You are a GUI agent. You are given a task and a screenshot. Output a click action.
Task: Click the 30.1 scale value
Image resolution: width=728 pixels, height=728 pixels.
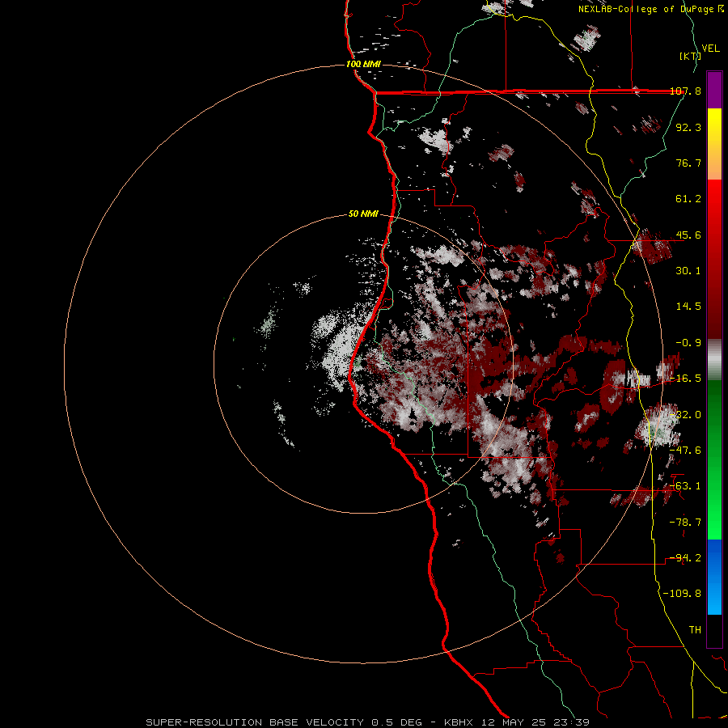click(x=688, y=271)
